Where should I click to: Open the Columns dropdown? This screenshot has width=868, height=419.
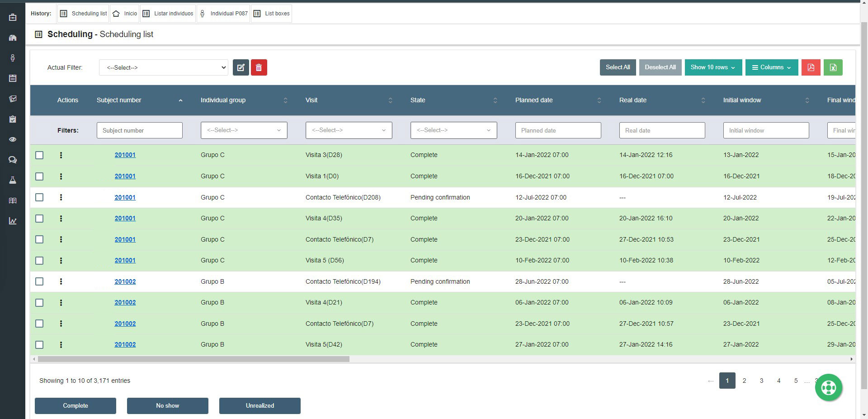coord(772,67)
